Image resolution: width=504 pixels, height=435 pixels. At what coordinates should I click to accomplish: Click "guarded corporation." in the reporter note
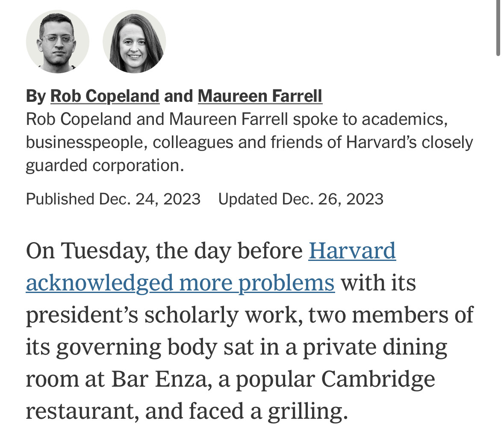pyautogui.click(x=105, y=166)
